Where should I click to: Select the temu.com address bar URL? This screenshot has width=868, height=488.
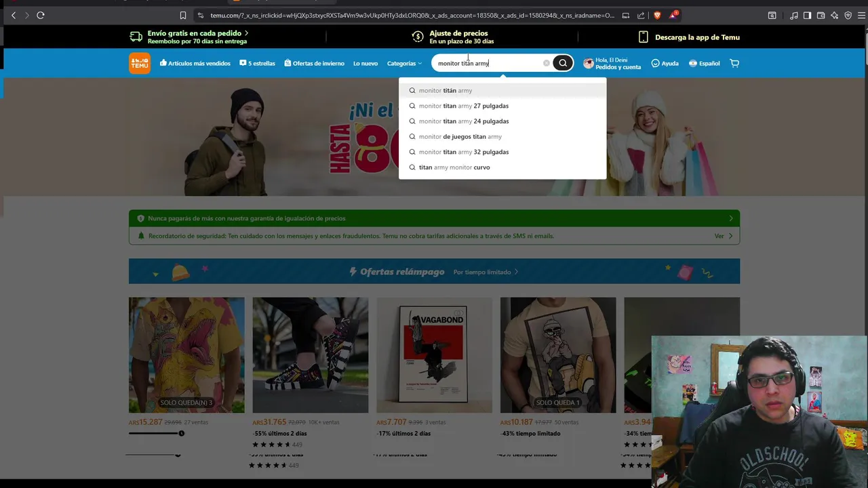(412, 15)
